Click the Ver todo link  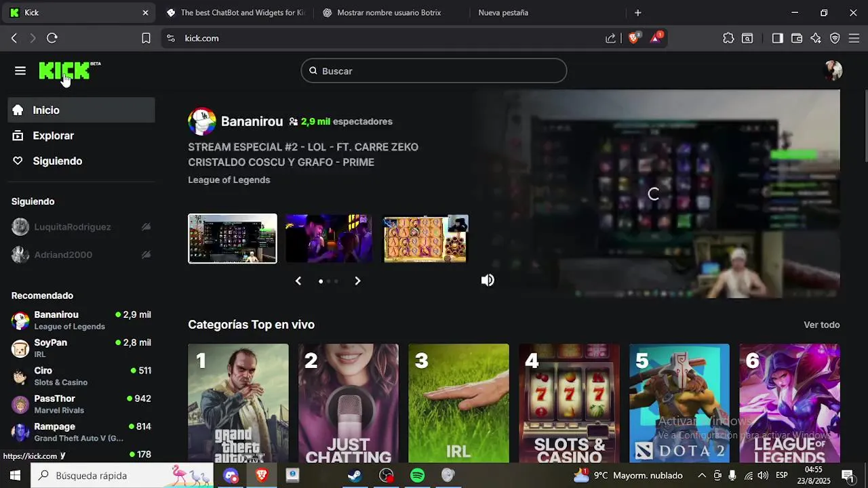822,325
